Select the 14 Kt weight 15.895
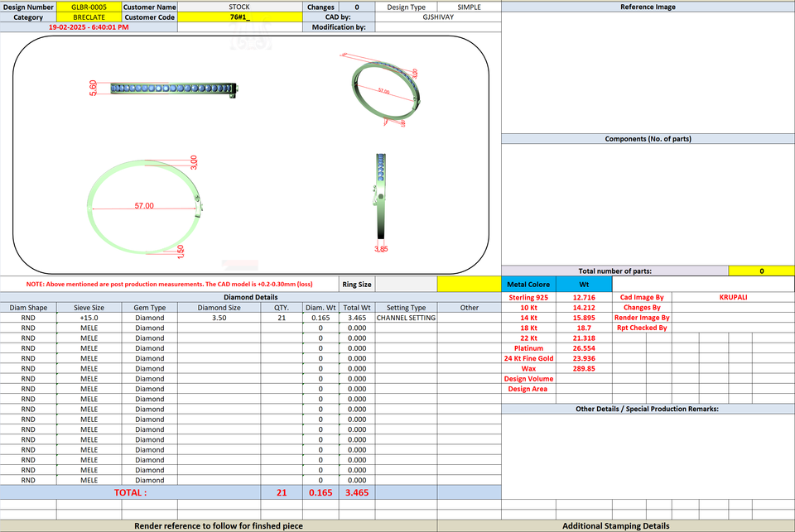Image resolution: width=795 pixels, height=532 pixels. click(584, 318)
